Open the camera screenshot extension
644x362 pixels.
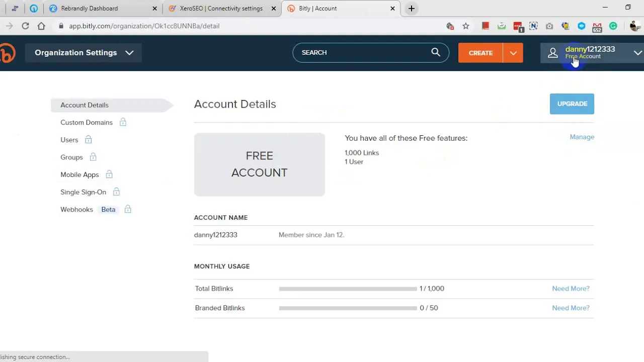tap(549, 26)
